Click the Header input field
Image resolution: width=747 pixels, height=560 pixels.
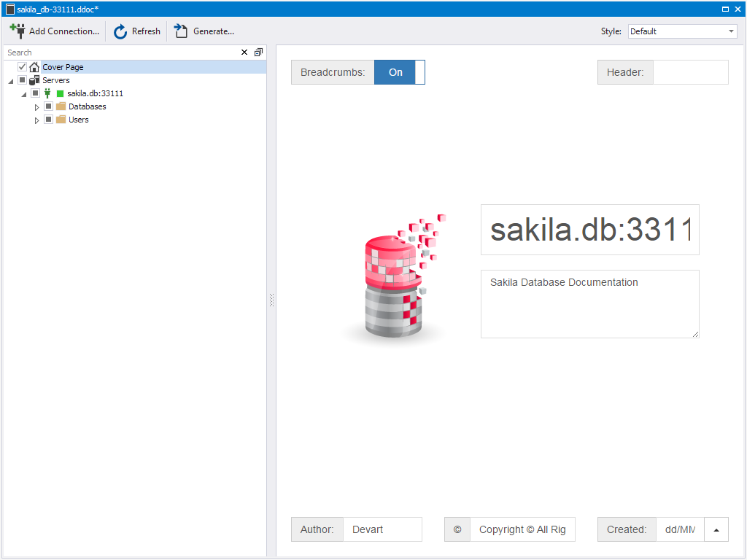tap(690, 72)
